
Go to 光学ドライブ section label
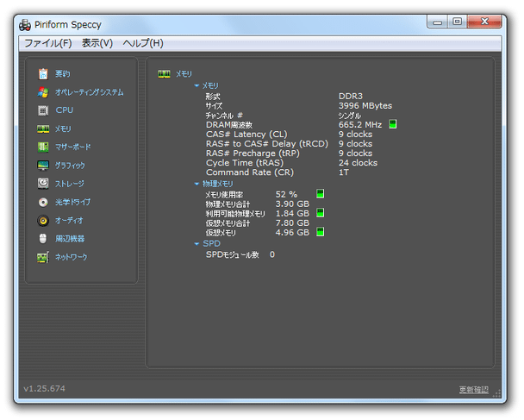click(72, 203)
